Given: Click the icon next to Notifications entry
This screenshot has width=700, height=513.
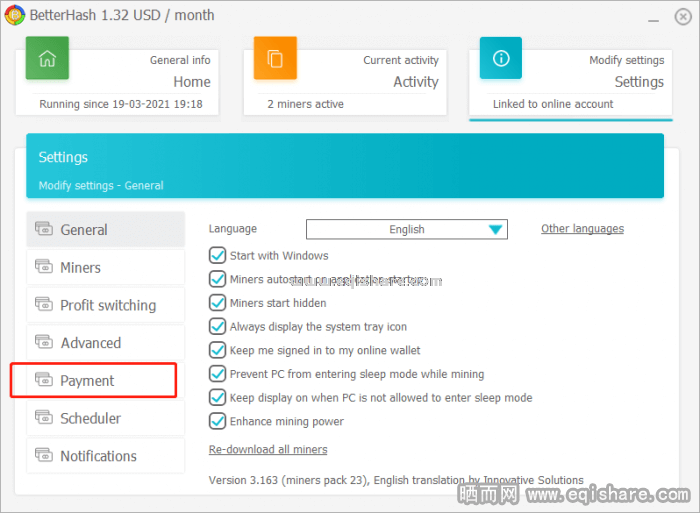Looking at the screenshot, I should point(44,456).
